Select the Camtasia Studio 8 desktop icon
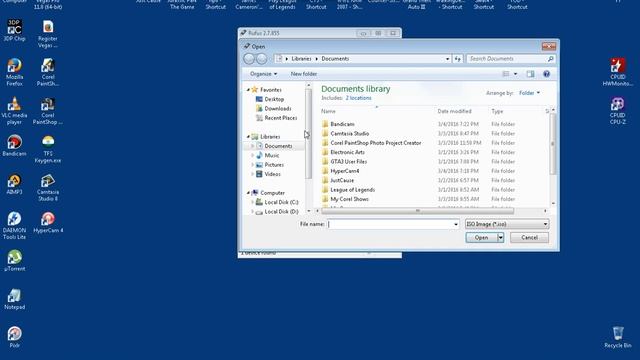 (x=48, y=187)
